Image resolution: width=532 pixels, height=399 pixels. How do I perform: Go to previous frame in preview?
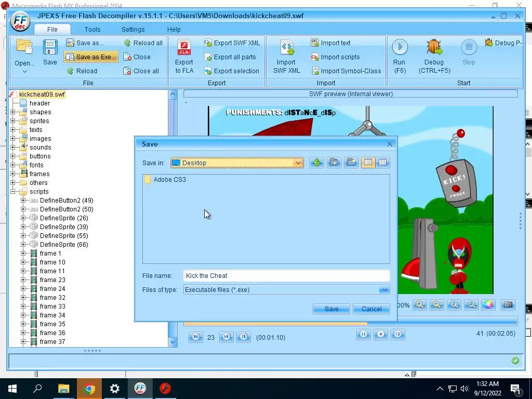[x=196, y=337]
